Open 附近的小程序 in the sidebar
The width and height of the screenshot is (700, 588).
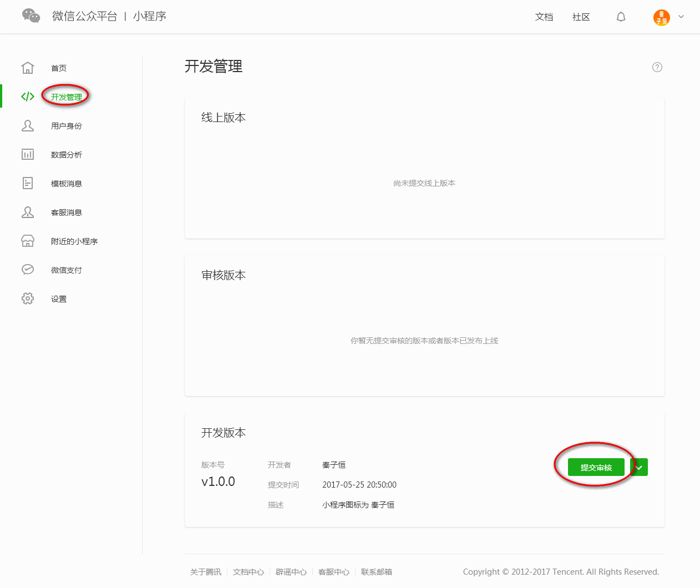pos(74,241)
